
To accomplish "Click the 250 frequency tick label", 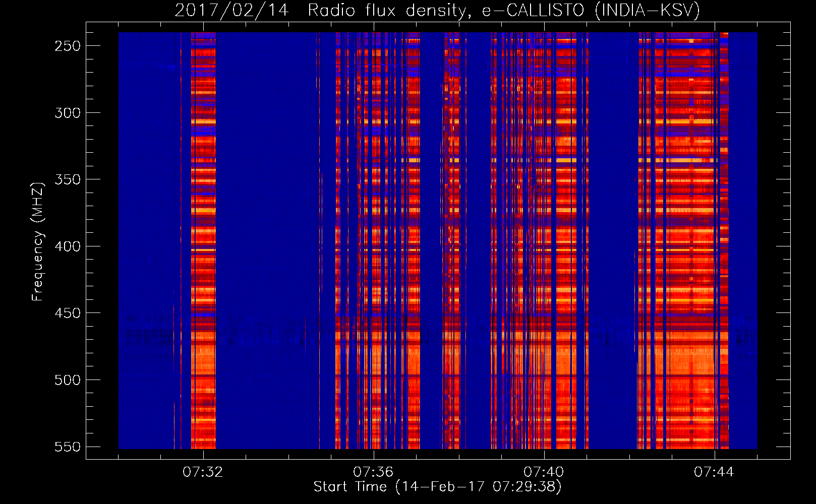I will point(68,46).
